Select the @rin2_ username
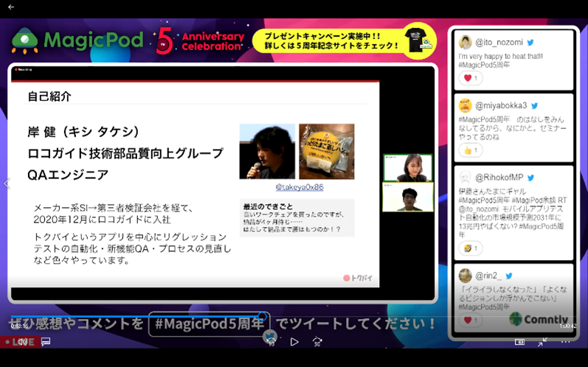This screenshot has width=588, height=367. [x=488, y=276]
